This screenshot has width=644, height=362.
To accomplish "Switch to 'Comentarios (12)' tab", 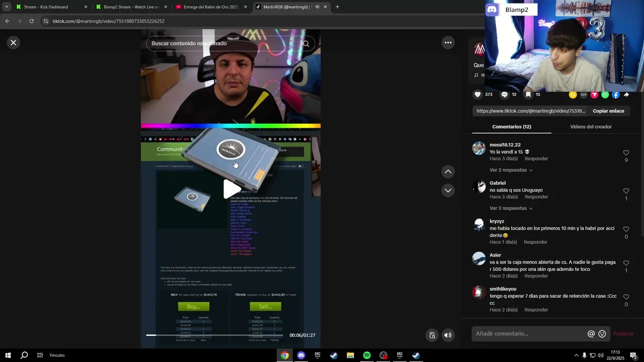I will 512,127.
